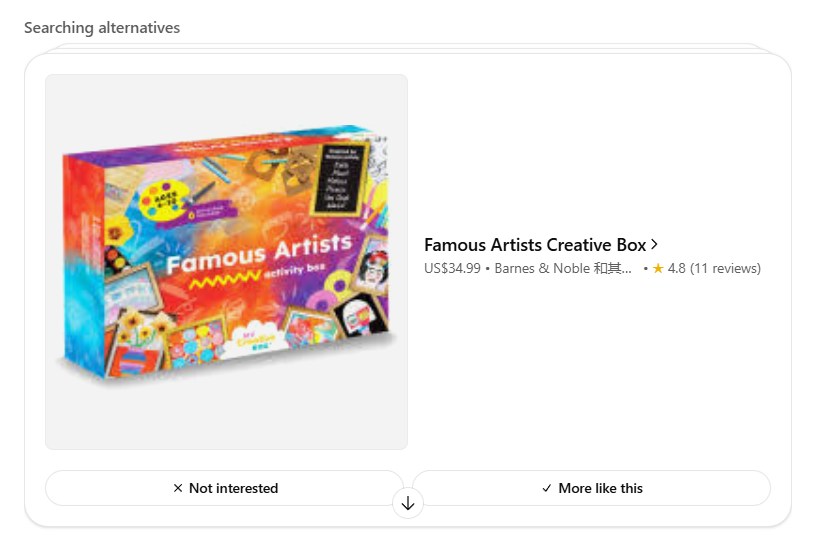The height and width of the screenshot is (542, 816).
Task: Click the US$34.99 price
Action: click(452, 269)
